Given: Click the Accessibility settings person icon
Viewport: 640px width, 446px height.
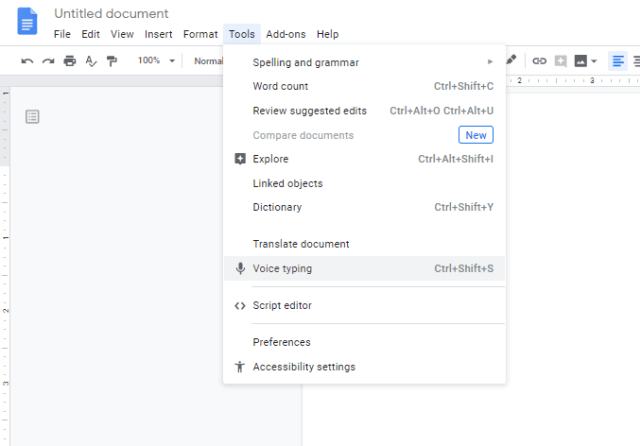Looking at the screenshot, I should click(x=240, y=367).
